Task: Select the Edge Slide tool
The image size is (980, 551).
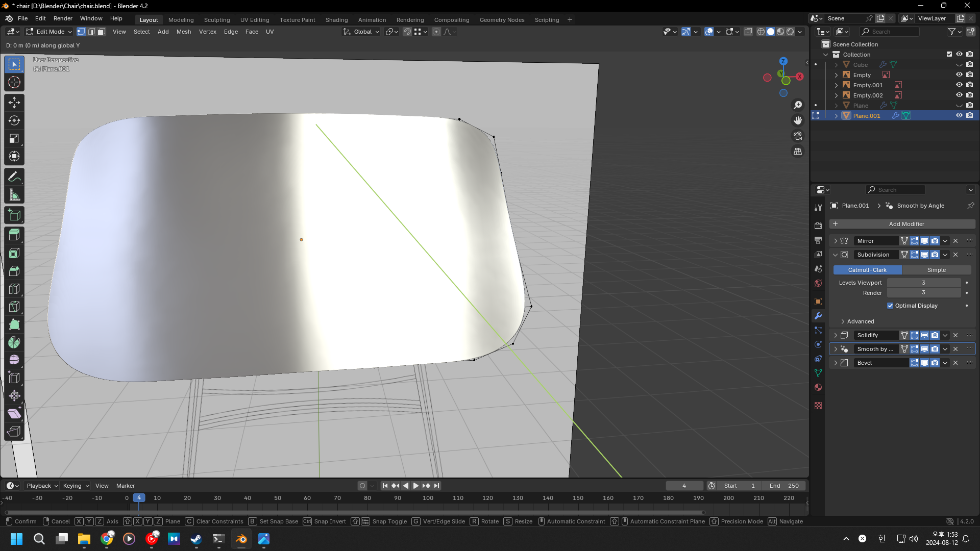Action: [14, 378]
